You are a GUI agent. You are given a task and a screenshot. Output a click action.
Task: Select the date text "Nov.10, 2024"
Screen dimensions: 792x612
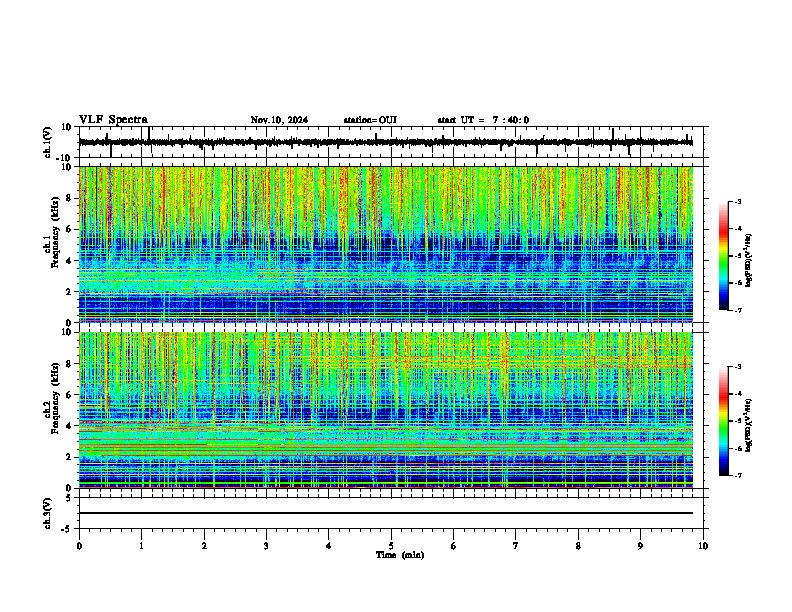point(279,120)
